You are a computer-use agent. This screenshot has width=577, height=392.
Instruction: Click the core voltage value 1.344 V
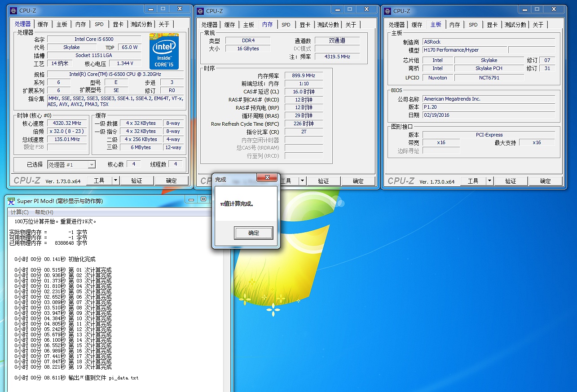[x=125, y=64]
